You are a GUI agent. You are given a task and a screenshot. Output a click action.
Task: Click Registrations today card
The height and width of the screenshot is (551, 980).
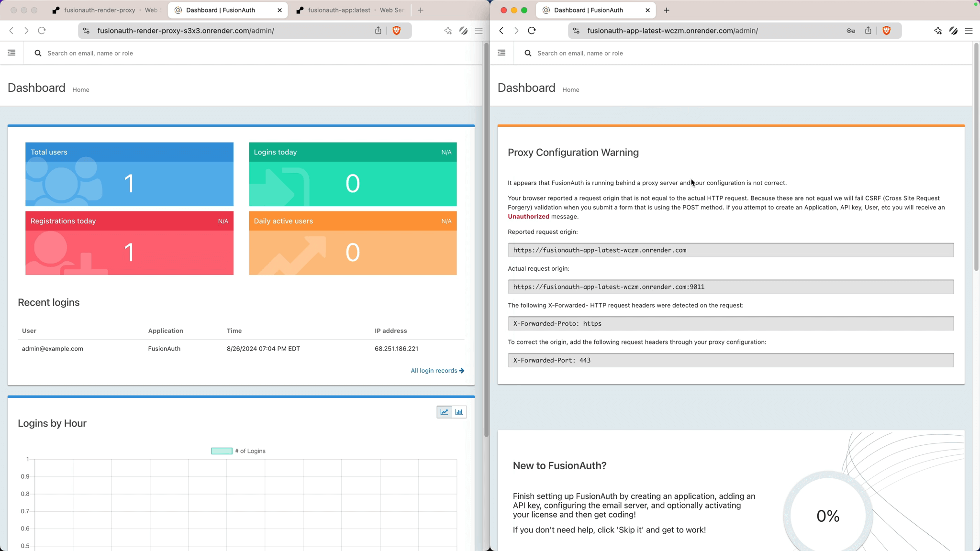(x=129, y=243)
